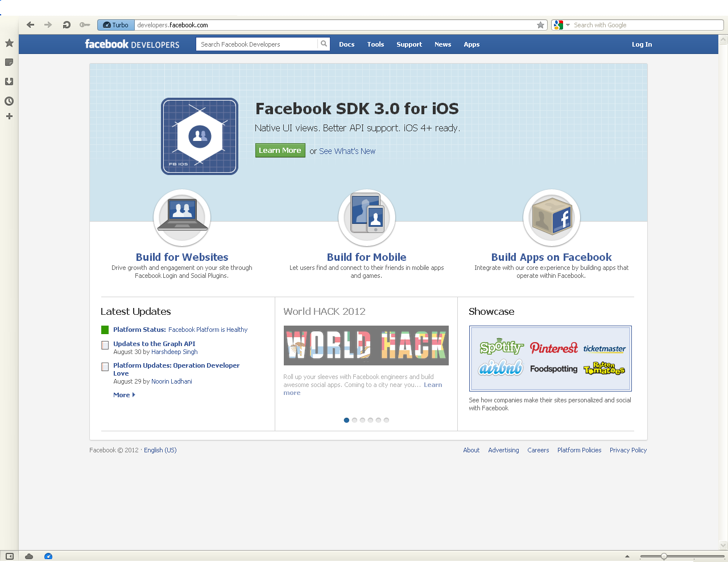Open the Privacy Policy footer link
Image resolution: width=728 pixels, height=562 pixels.
point(628,450)
